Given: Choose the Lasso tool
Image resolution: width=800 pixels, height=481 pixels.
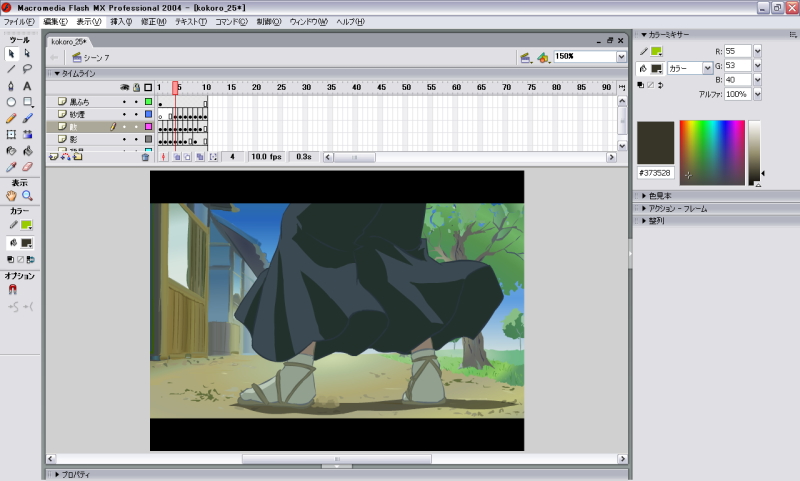Looking at the screenshot, I should click(27, 69).
